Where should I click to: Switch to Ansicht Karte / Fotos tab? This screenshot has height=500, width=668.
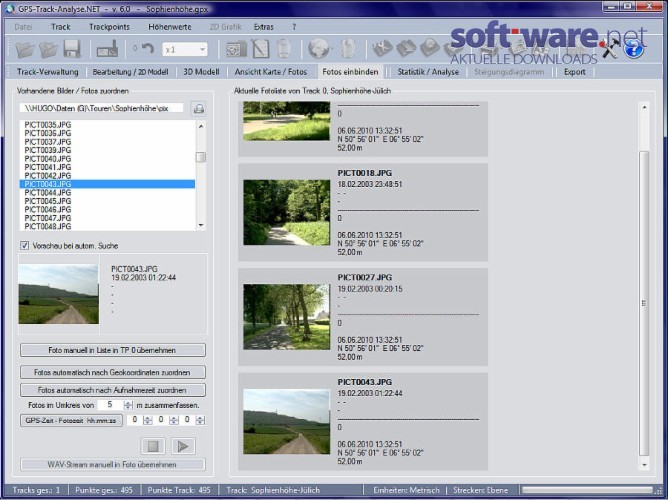271,72
